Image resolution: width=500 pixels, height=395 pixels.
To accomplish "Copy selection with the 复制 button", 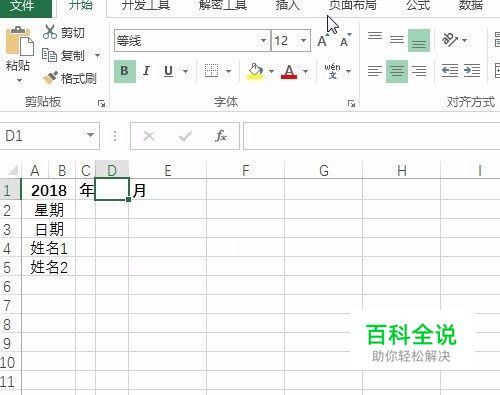I will 63,55.
